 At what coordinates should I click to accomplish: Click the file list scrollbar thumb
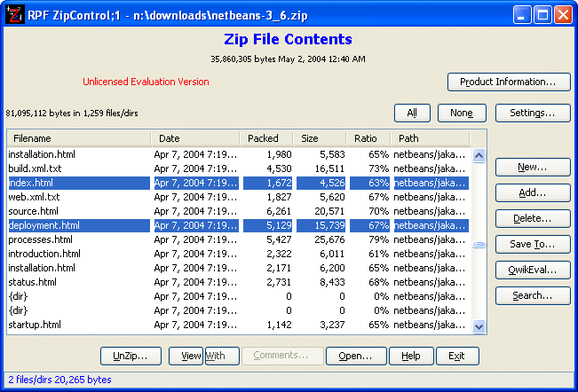(479, 245)
